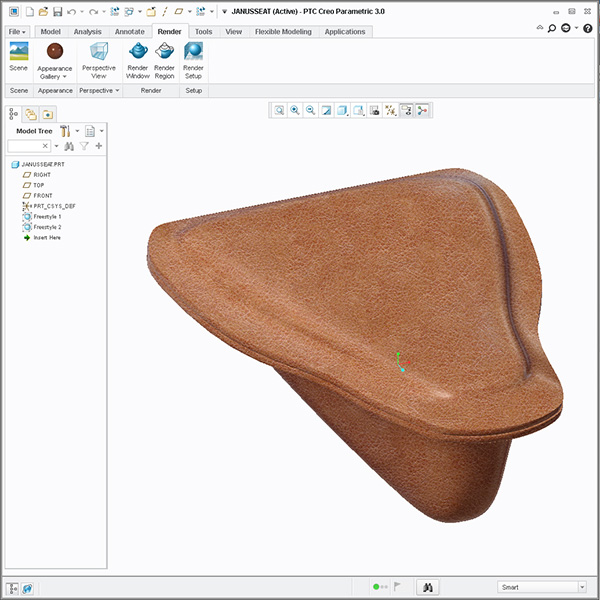Toggle the Model Tree panel in status bar

tap(12, 588)
